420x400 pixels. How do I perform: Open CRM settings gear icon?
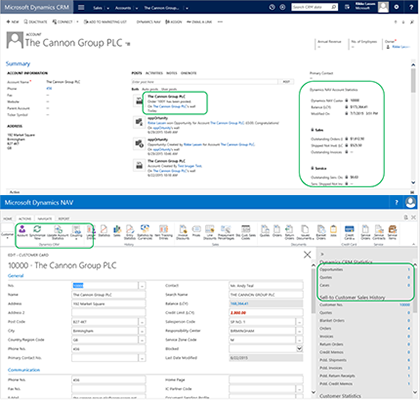(396, 7)
